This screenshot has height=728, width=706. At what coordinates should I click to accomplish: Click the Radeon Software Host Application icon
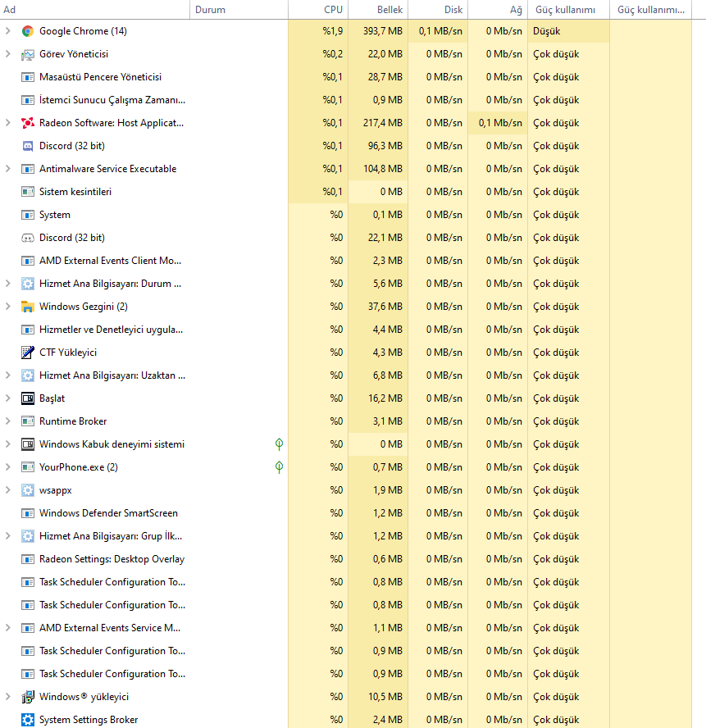(x=28, y=123)
